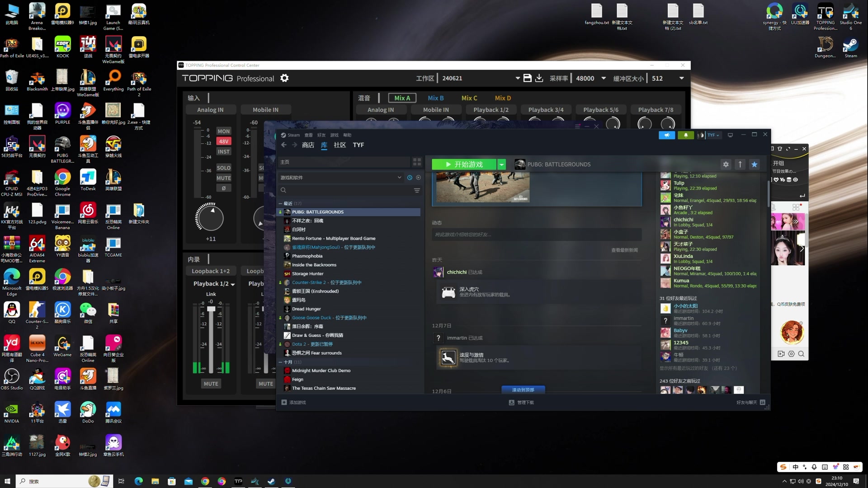Open Playback 1/2 source dropdown
This screenshot has height=488, width=868.
click(232, 284)
